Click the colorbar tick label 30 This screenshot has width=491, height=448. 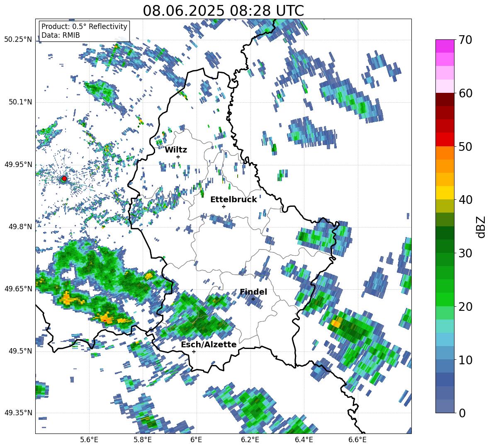point(465,253)
